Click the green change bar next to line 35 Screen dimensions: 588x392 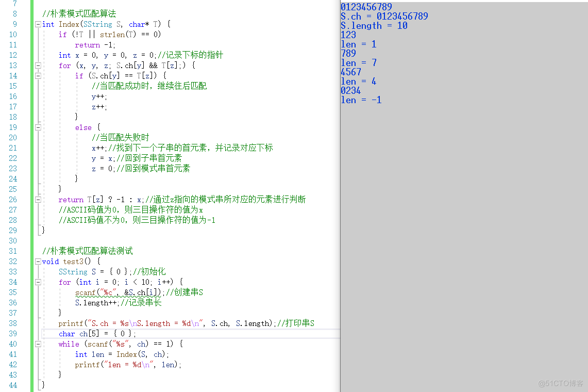pyautogui.click(x=31, y=292)
